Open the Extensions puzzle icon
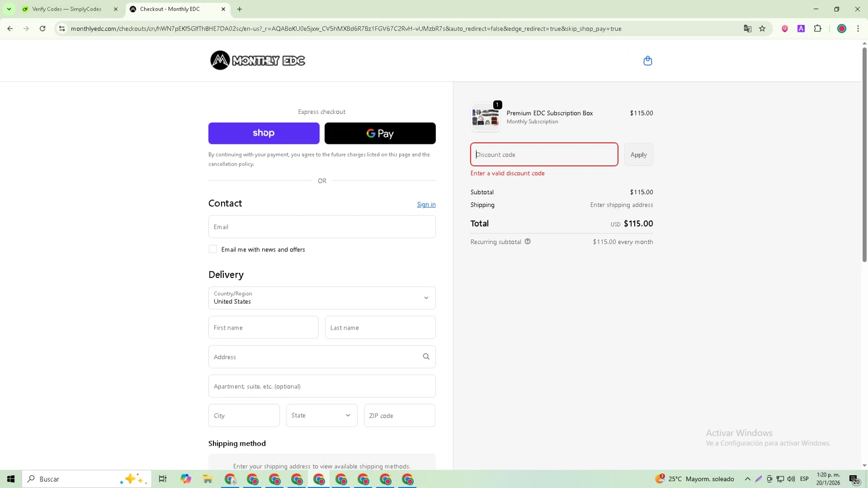Viewport: 868px width, 488px height. 818,28
